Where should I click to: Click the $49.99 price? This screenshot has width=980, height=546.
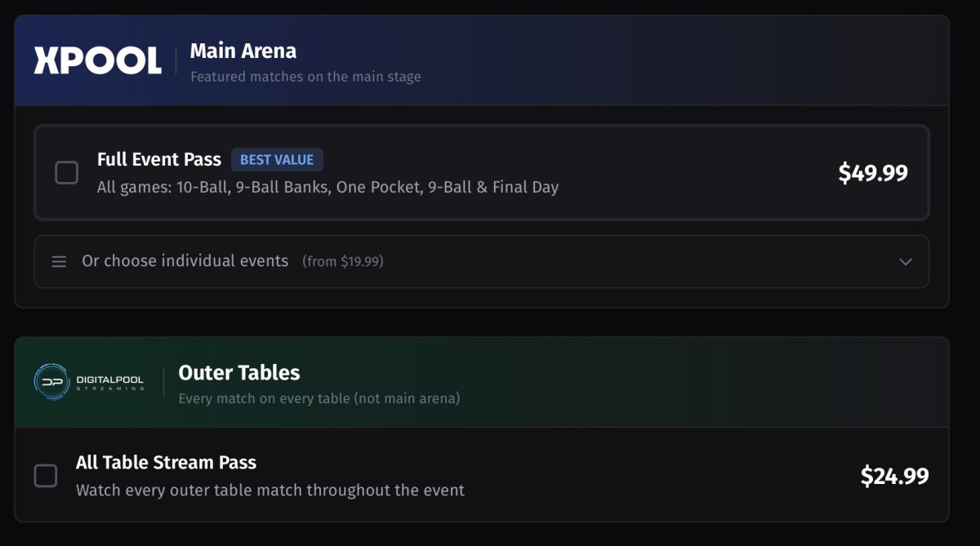[872, 173]
